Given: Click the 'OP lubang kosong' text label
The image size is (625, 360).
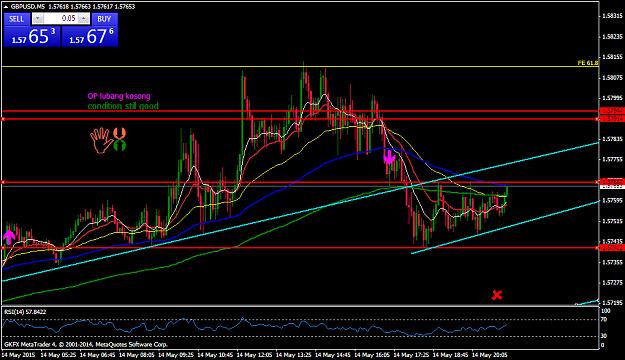Looking at the screenshot, I should pyautogui.click(x=119, y=96).
